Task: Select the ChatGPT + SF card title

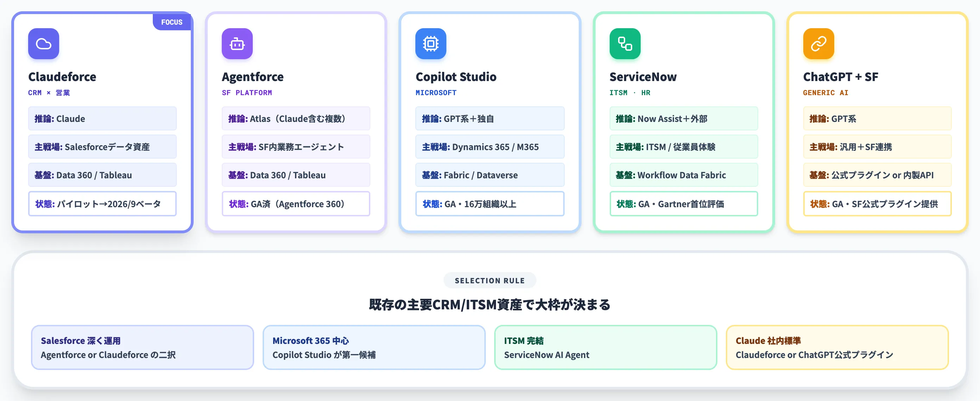Action: pos(840,77)
